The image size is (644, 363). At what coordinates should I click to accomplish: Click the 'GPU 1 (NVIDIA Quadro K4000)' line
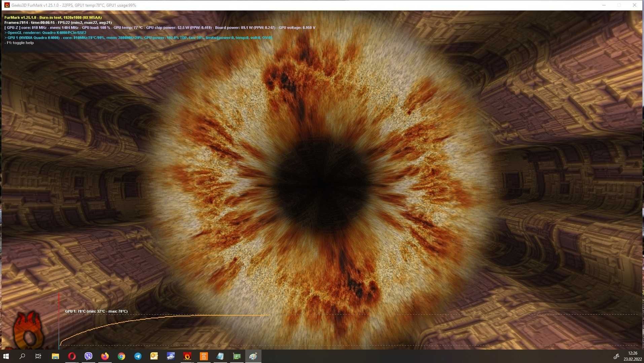pyautogui.click(x=138, y=38)
